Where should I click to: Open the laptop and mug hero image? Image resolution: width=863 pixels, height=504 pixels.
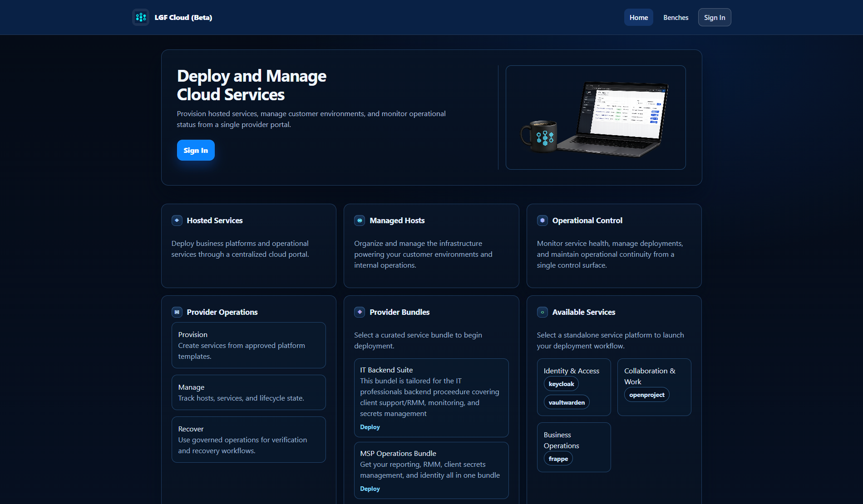[596, 117]
